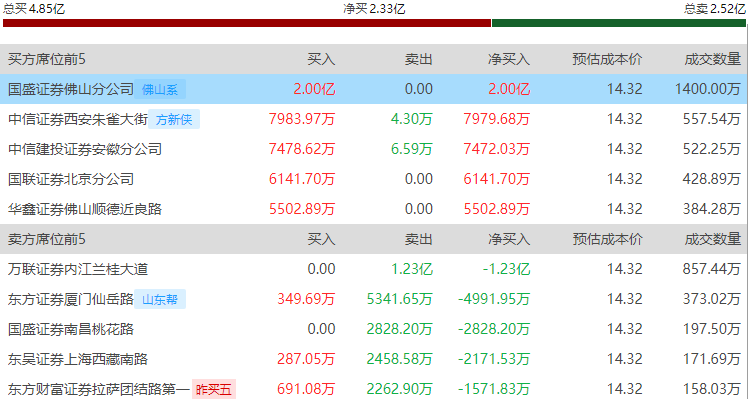The image size is (748, 399).
Task: Open 国盛证券南昌桃花路 seat entry
Action: [71, 329]
